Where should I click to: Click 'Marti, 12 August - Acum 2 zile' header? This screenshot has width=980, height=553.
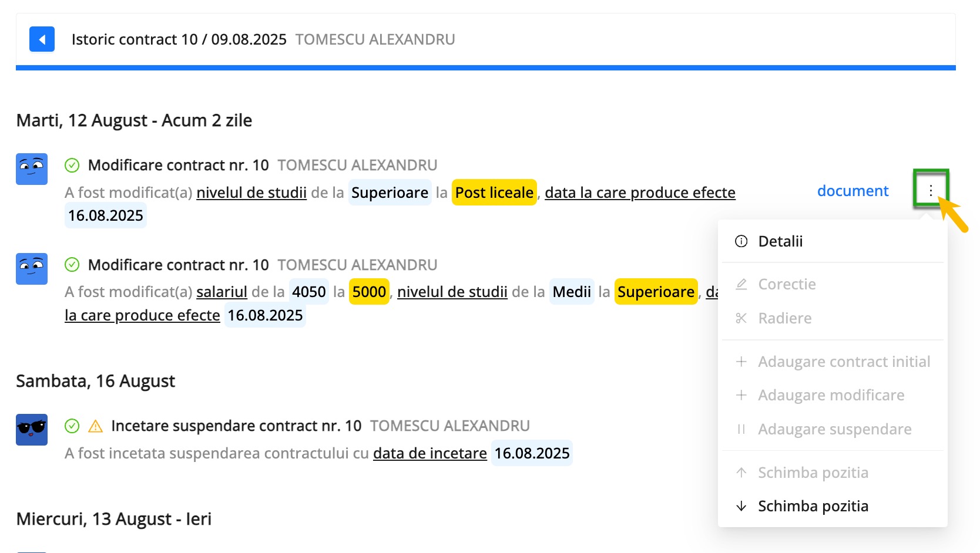pos(134,120)
